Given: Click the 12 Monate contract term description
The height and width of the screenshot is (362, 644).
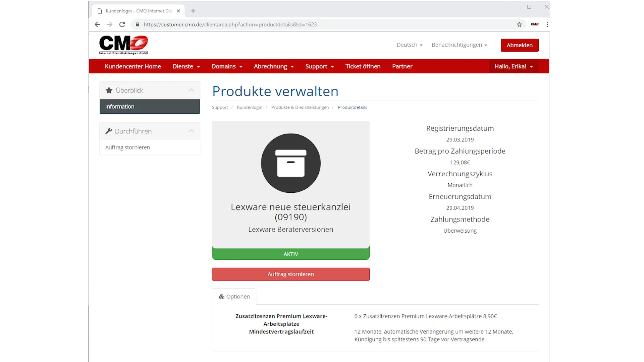Looking at the screenshot, I should (434, 336).
